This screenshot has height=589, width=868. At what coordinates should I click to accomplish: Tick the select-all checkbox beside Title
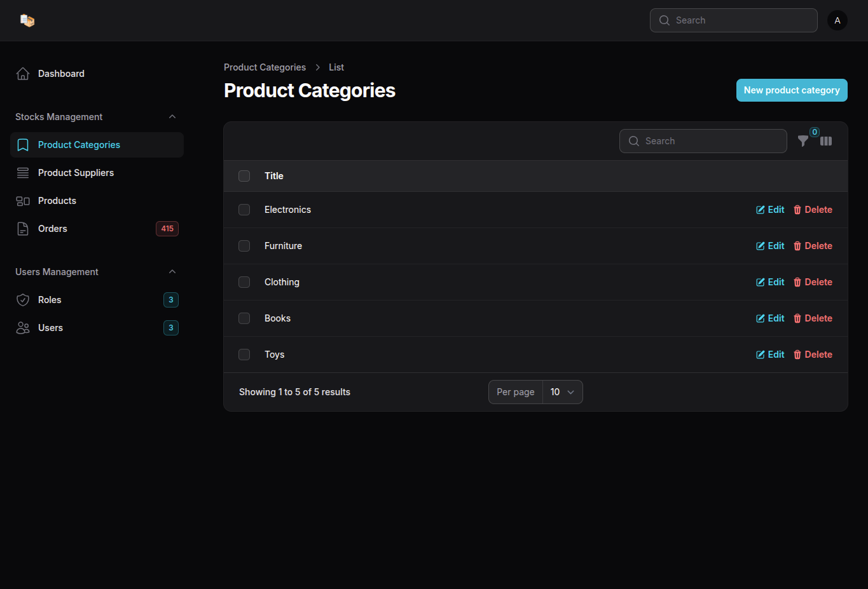[x=244, y=176]
